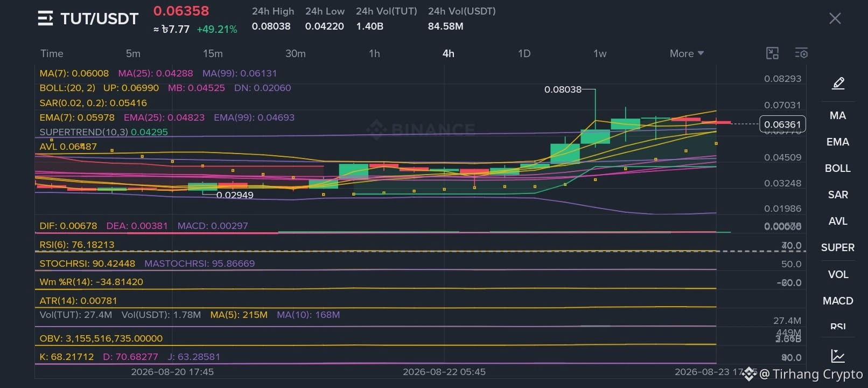Screen dimensions: 868x388
Task: Switch to the 5m interval
Action: click(133, 53)
